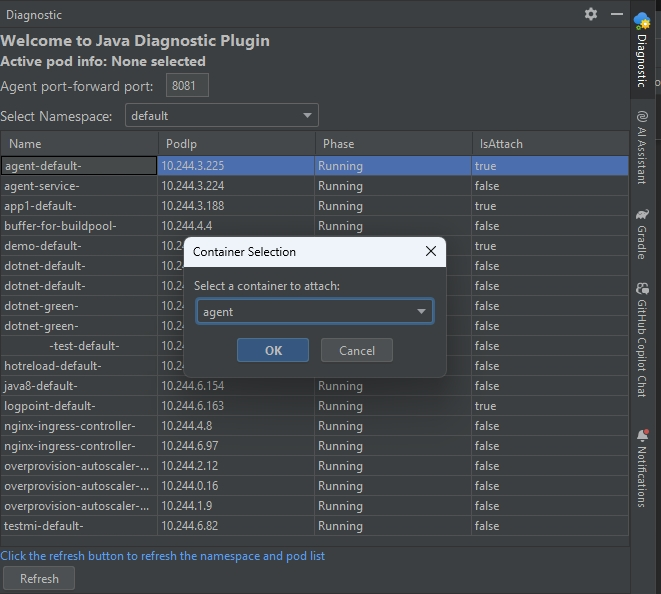Open the Gradle tool window

pyautogui.click(x=642, y=235)
